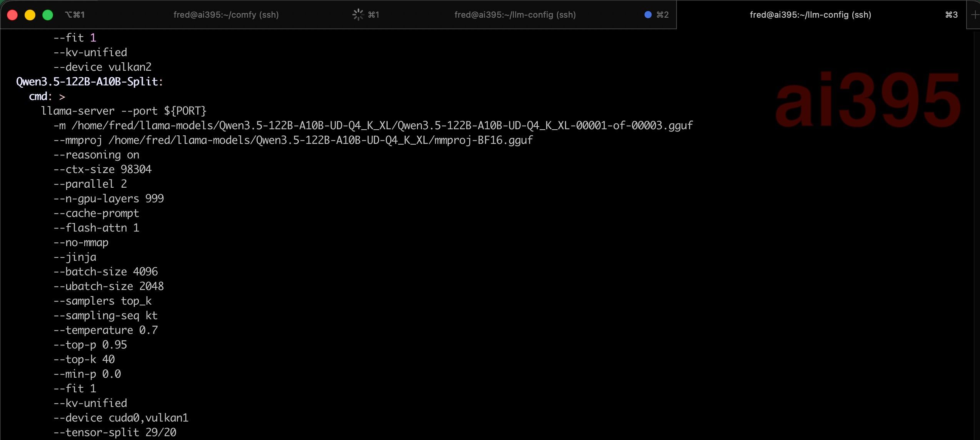The height and width of the screenshot is (440, 980).
Task: Click the '--sampling-seq kt' line
Action: (x=105, y=315)
